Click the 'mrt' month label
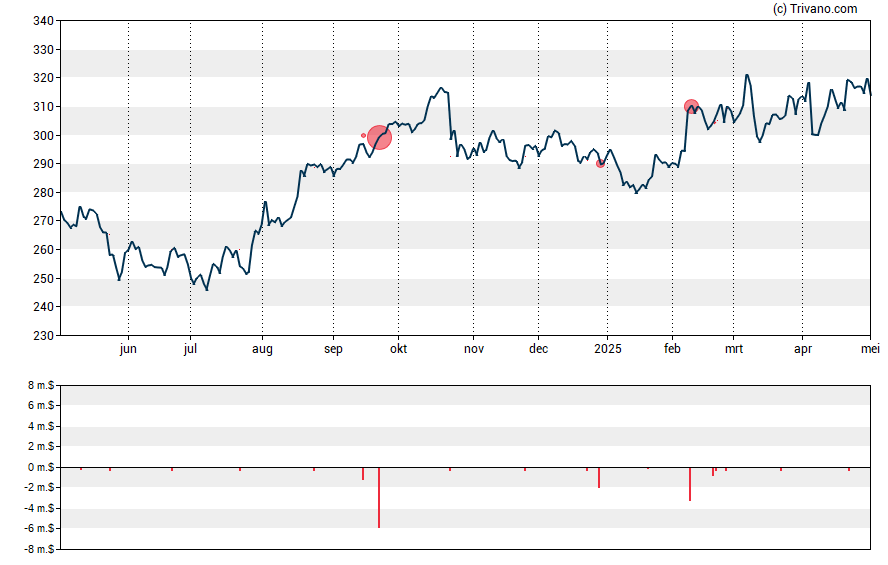This screenshot has width=888, height=565. [734, 349]
